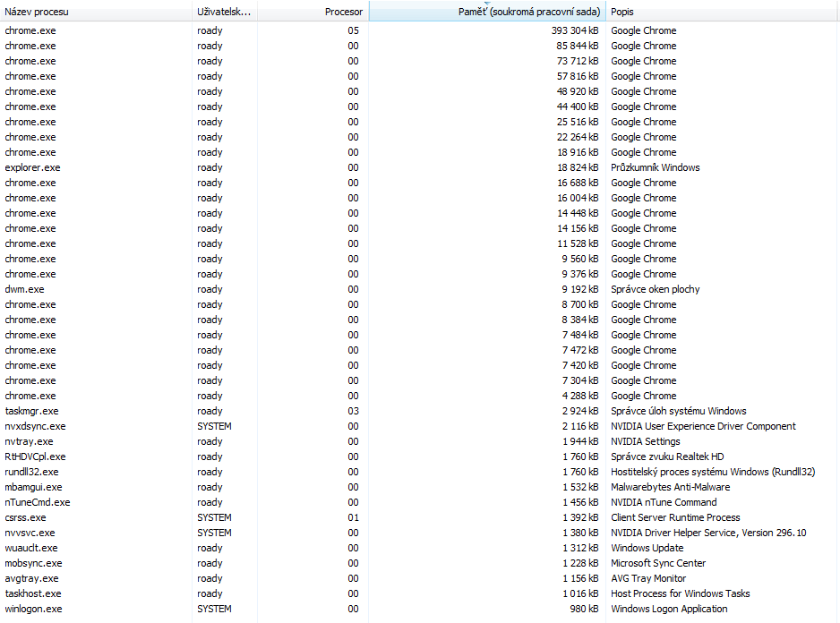The width and height of the screenshot is (840, 623).
Task: Select the nvtray.exe process
Action: click(29, 441)
